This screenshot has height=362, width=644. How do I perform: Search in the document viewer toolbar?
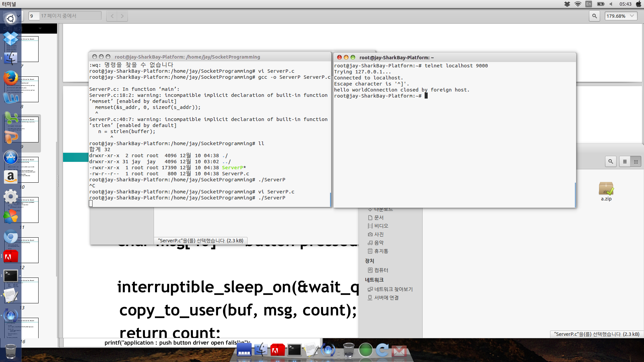594,16
